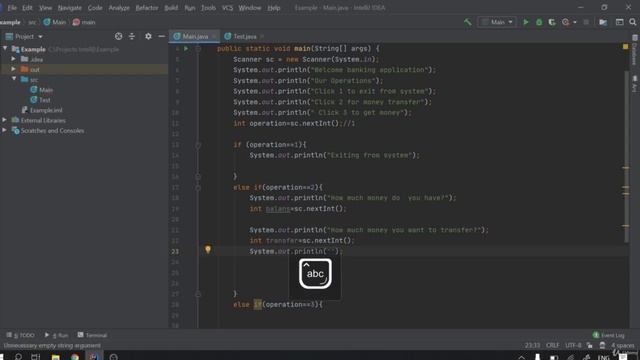This screenshot has height=360, width=640.
Task: Select the Test class in project tree
Action: [40, 100]
